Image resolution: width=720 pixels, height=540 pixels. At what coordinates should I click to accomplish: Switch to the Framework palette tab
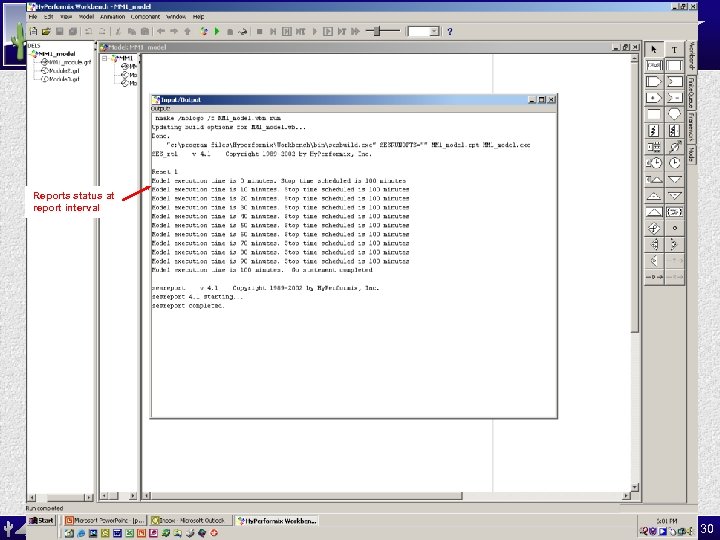(x=692, y=127)
